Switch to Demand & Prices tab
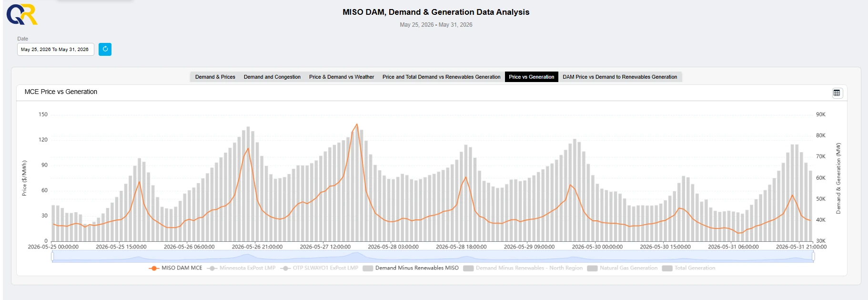868x300 pixels. click(x=215, y=77)
